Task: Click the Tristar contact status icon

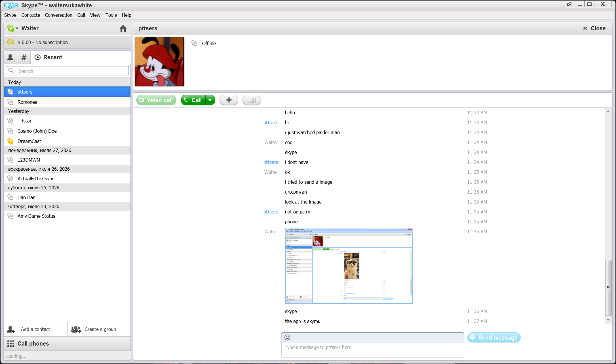Action: pyautogui.click(x=10, y=121)
